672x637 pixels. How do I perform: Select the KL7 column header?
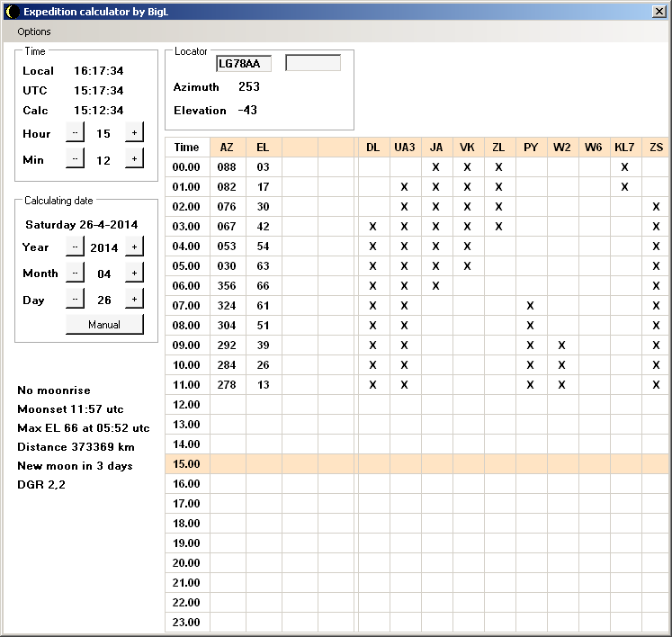click(x=624, y=148)
